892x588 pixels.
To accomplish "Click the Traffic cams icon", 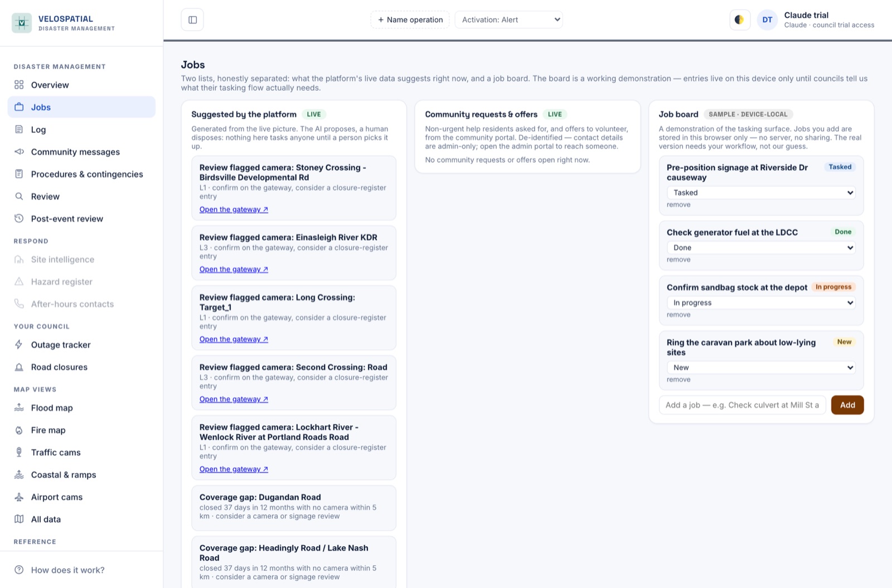I will click(19, 452).
